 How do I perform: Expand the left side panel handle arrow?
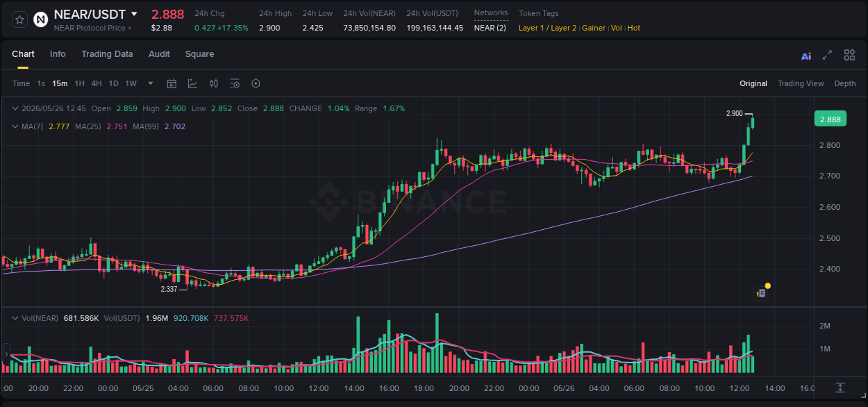(6, 354)
